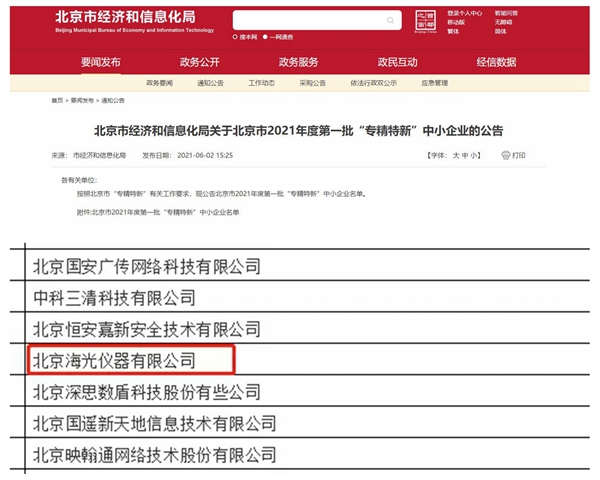Open the 要闻发布 main nav tab
600x480 pixels.
[101, 62]
